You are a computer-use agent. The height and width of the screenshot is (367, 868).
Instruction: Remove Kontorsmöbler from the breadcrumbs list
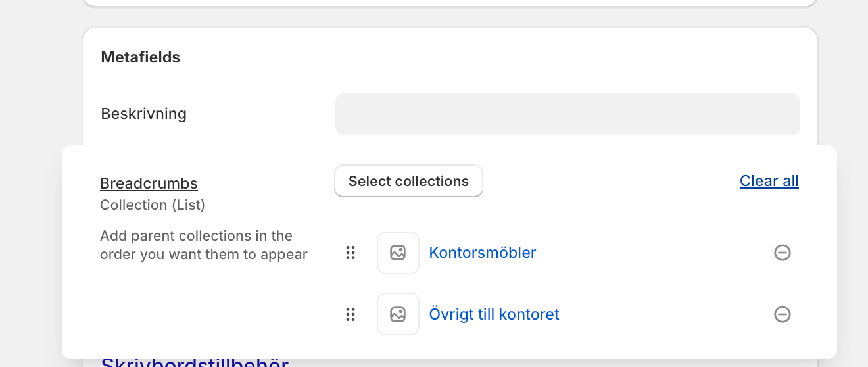point(782,253)
